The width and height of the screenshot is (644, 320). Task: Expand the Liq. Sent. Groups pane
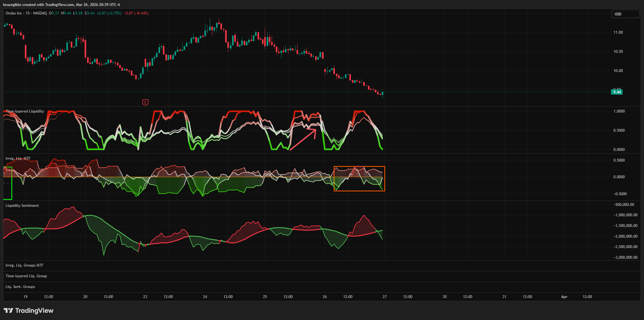coord(20,287)
